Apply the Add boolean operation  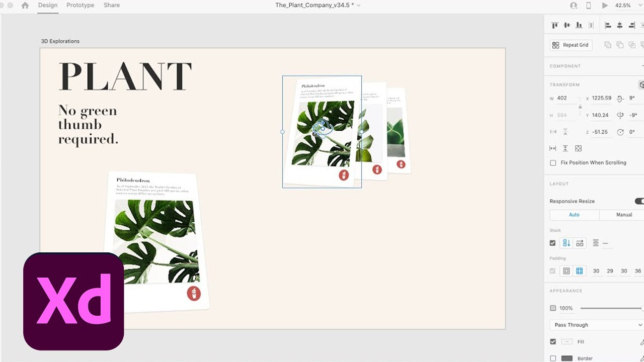click(x=608, y=45)
